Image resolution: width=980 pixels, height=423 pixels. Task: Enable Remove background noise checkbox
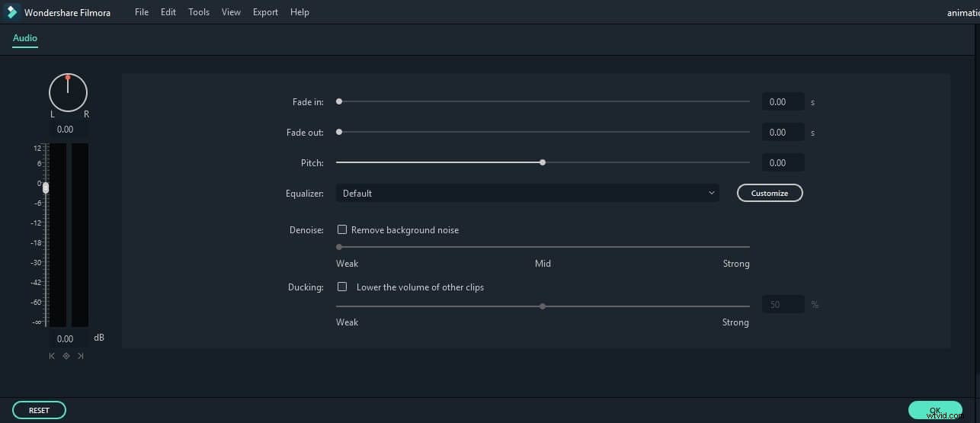tap(342, 229)
